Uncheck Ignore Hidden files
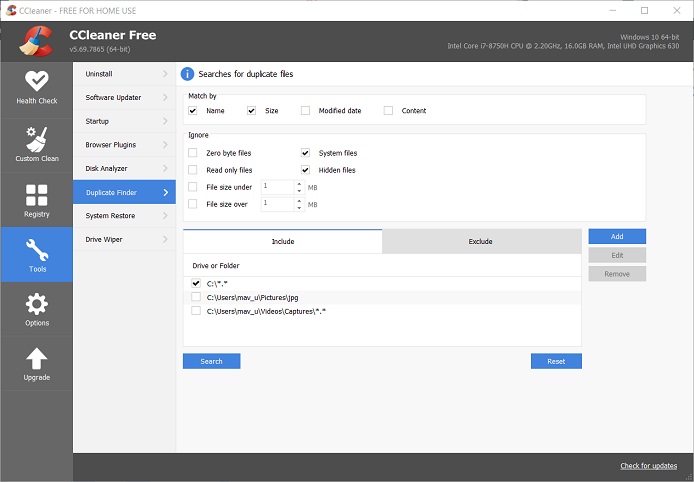This screenshot has width=694, height=482. [x=305, y=170]
